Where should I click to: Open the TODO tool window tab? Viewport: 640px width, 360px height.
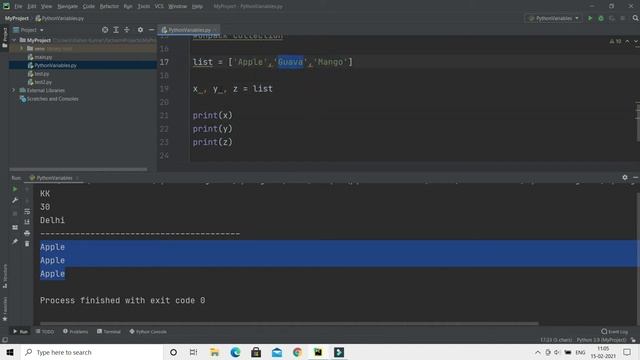[45, 331]
